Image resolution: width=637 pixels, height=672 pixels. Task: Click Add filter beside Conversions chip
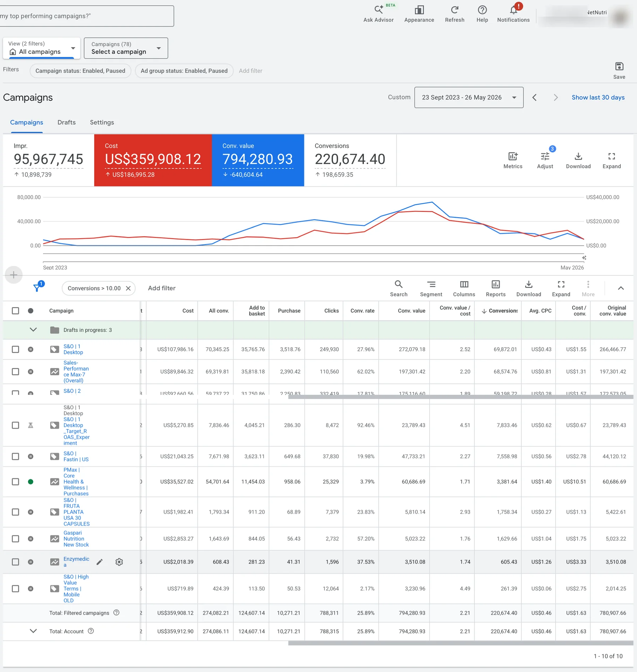pos(162,288)
